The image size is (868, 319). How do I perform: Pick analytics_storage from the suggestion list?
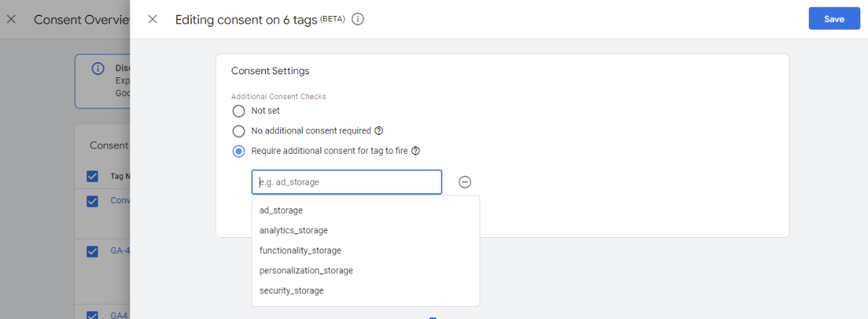coord(293,230)
